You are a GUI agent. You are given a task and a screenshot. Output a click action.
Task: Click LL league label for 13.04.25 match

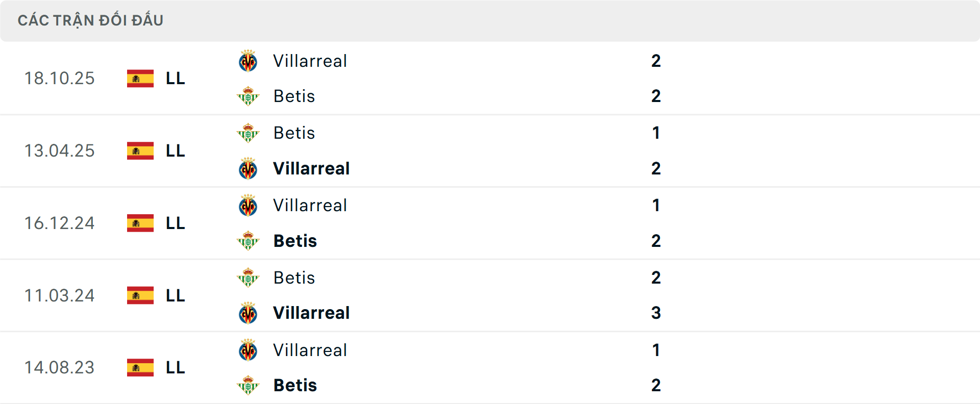tap(175, 151)
